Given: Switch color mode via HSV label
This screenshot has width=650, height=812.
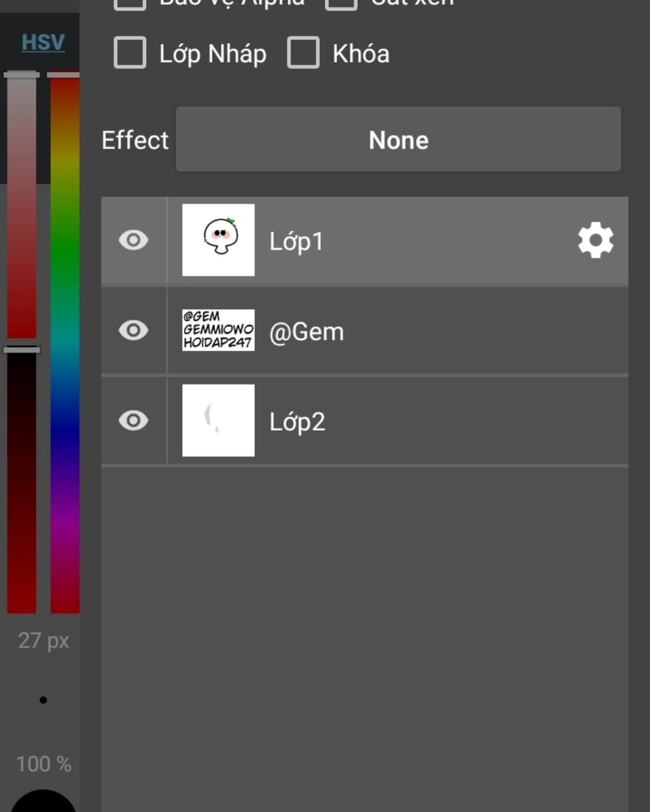Looking at the screenshot, I should (43, 43).
